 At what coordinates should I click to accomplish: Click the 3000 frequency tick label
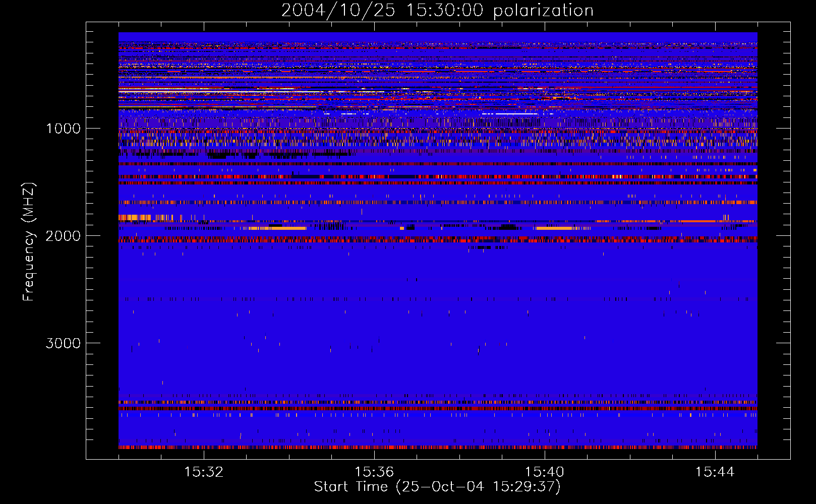[63, 343]
